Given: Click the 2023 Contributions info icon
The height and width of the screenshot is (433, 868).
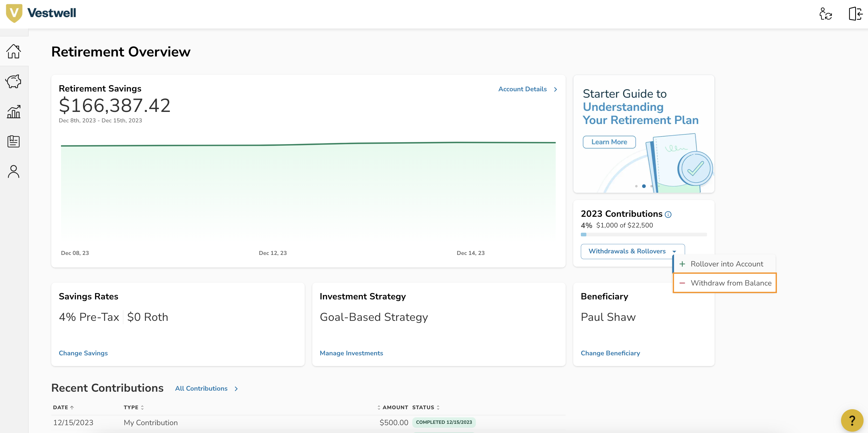Looking at the screenshot, I should tap(668, 214).
